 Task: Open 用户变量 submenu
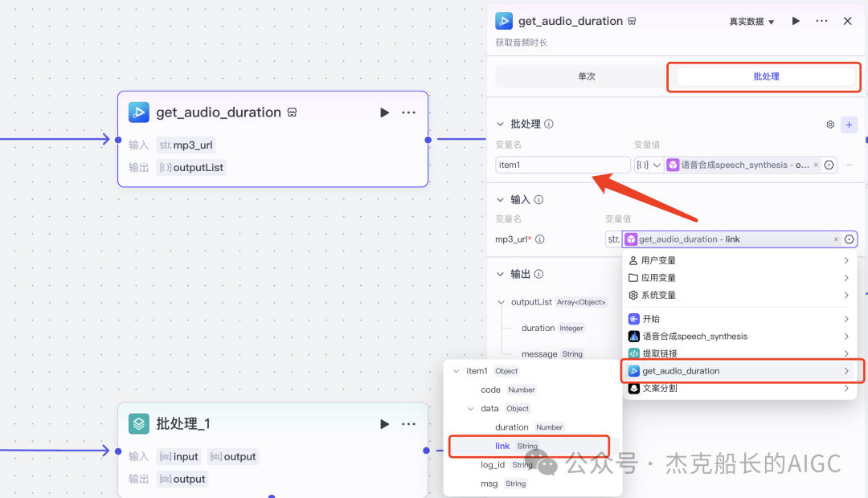tap(739, 260)
